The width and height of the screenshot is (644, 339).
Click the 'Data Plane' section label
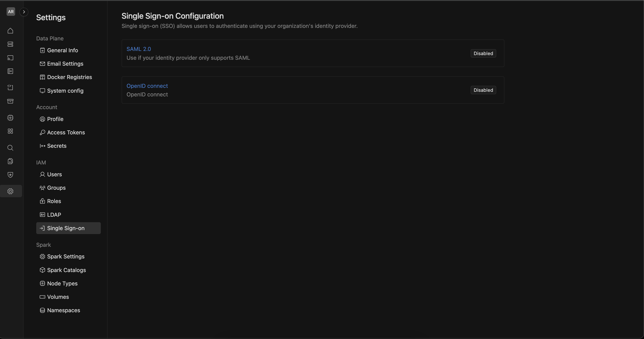click(x=50, y=38)
